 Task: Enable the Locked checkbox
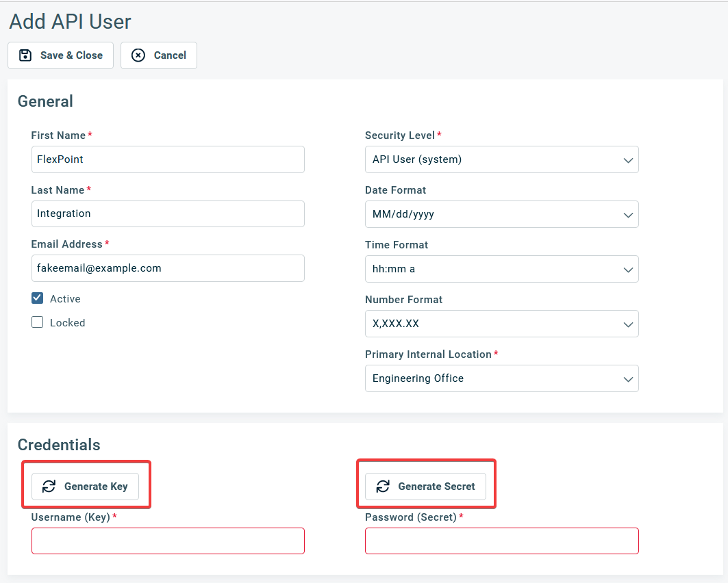click(37, 322)
